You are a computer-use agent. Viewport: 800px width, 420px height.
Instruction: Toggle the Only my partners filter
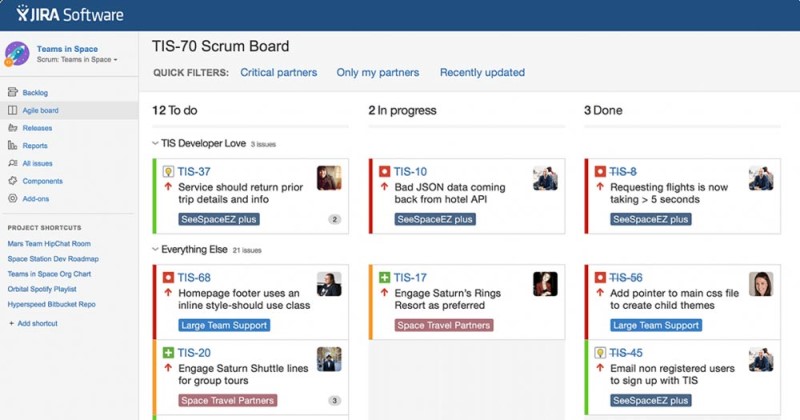point(378,72)
